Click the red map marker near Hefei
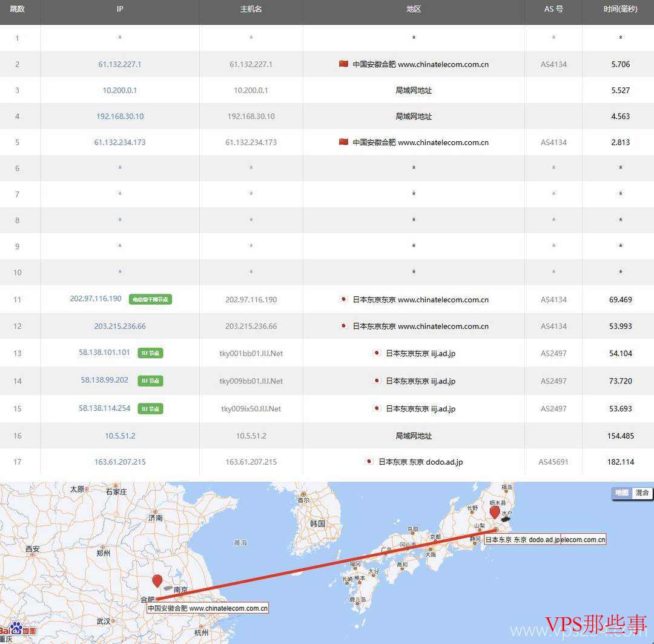Viewport: 654px width, 644px height. click(x=157, y=580)
